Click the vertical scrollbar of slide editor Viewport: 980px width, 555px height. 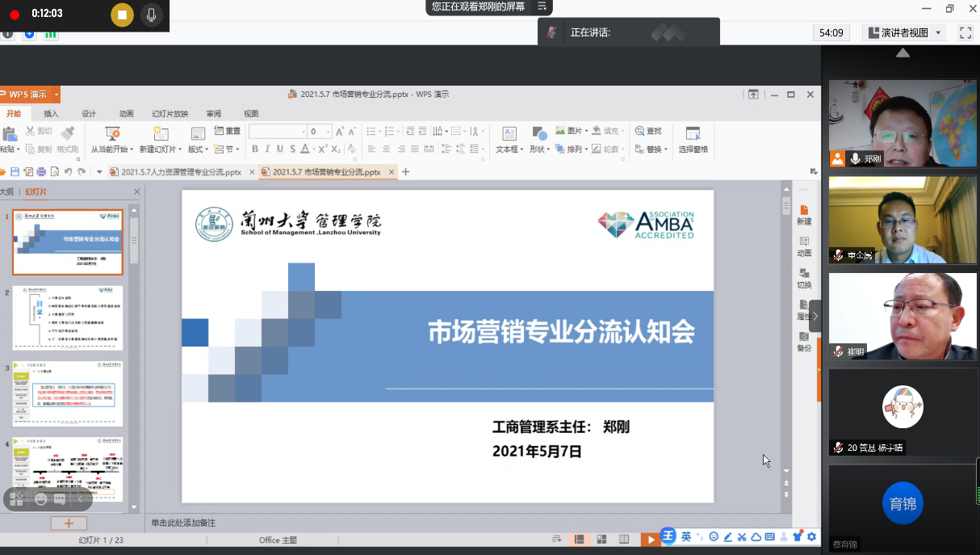click(786, 323)
